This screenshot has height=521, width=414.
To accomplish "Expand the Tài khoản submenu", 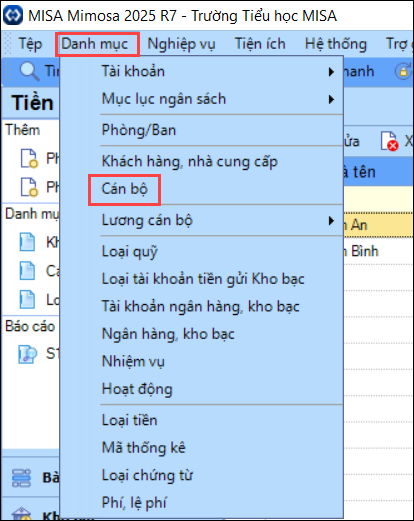I will (x=202, y=71).
